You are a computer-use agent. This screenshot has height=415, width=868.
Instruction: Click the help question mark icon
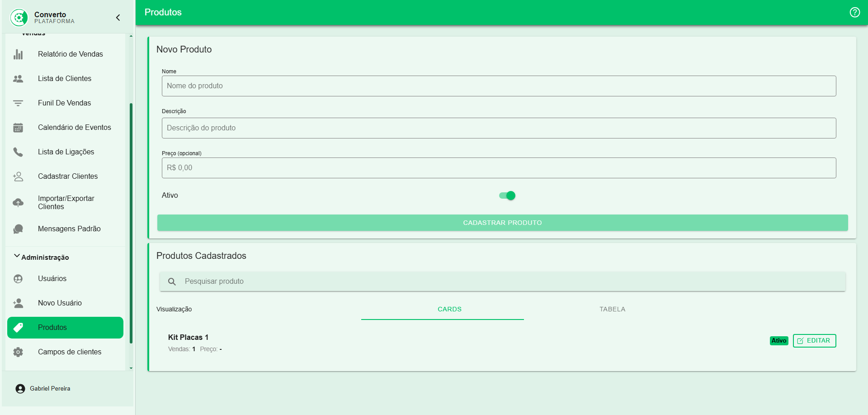[854, 12]
